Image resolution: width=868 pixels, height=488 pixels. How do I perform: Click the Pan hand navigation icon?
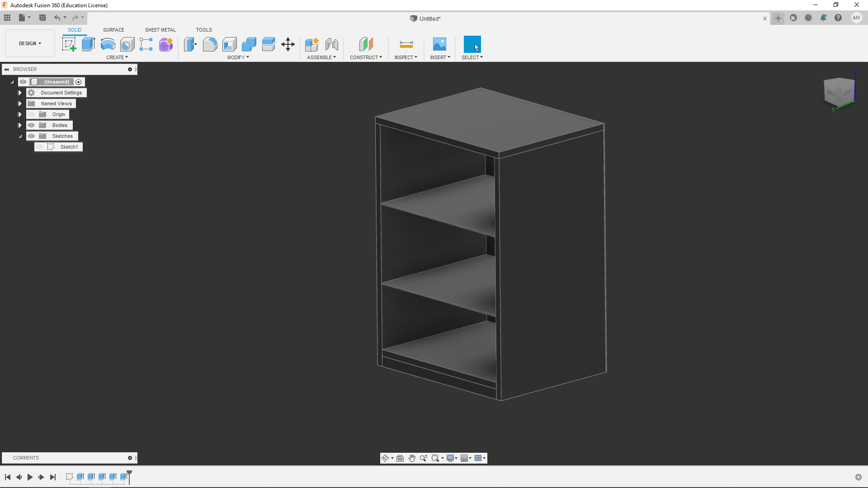tap(412, 458)
